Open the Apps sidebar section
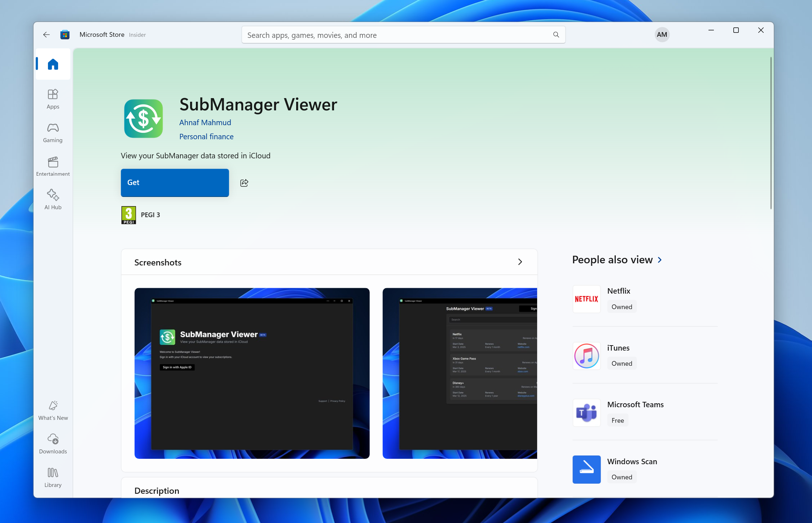The width and height of the screenshot is (812, 523). 53,99
